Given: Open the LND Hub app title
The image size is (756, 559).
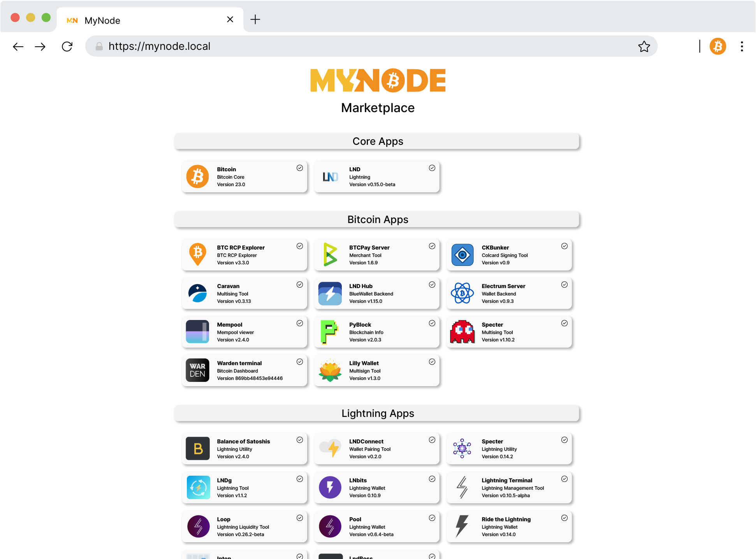Looking at the screenshot, I should pyautogui.click(x=360, y=286).
